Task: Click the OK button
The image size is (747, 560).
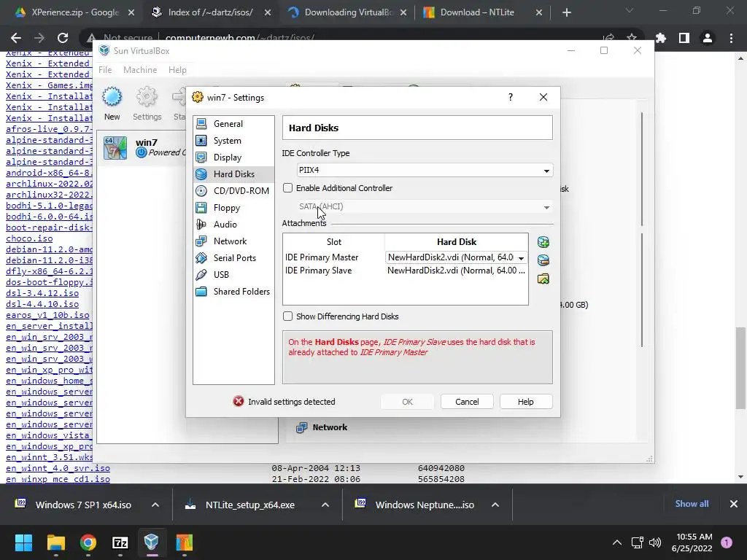Action: [x=407, y=402]
